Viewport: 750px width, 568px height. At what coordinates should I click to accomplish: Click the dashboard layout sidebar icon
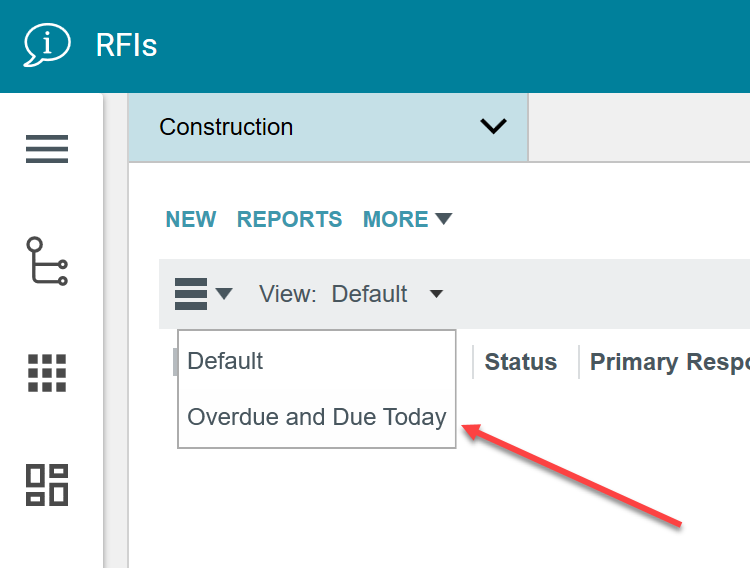point(47,484)
